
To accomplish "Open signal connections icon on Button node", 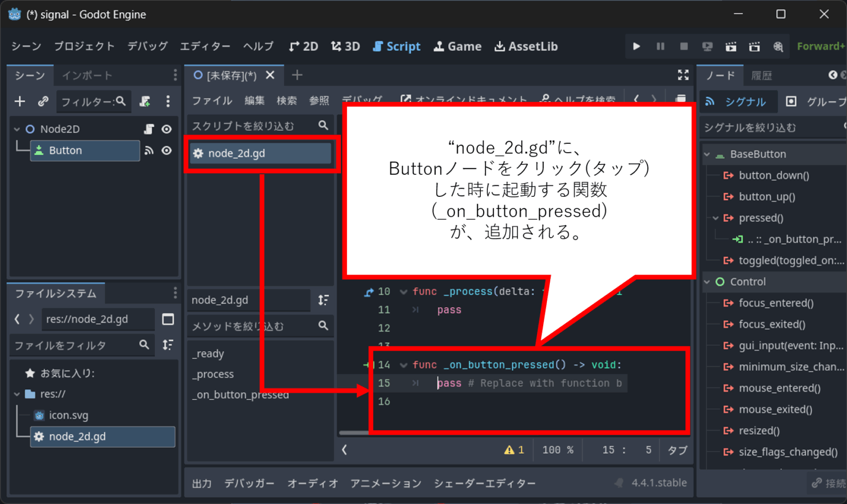I will point(149,151).
